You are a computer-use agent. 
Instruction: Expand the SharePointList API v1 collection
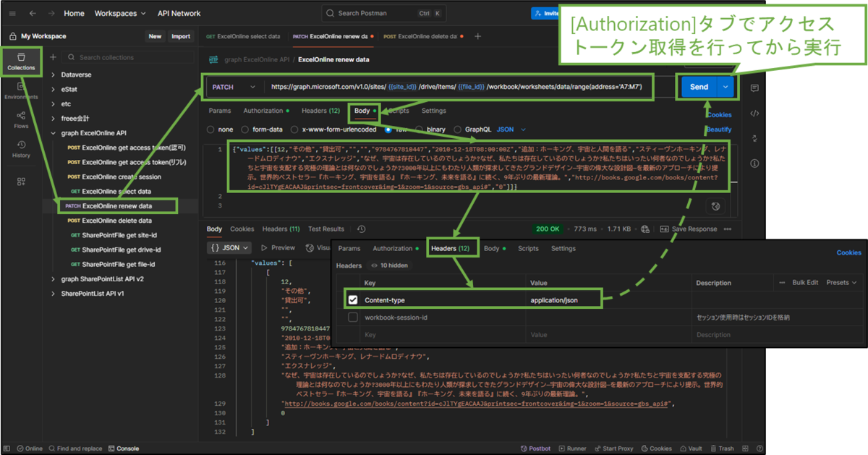coord(53,294)
